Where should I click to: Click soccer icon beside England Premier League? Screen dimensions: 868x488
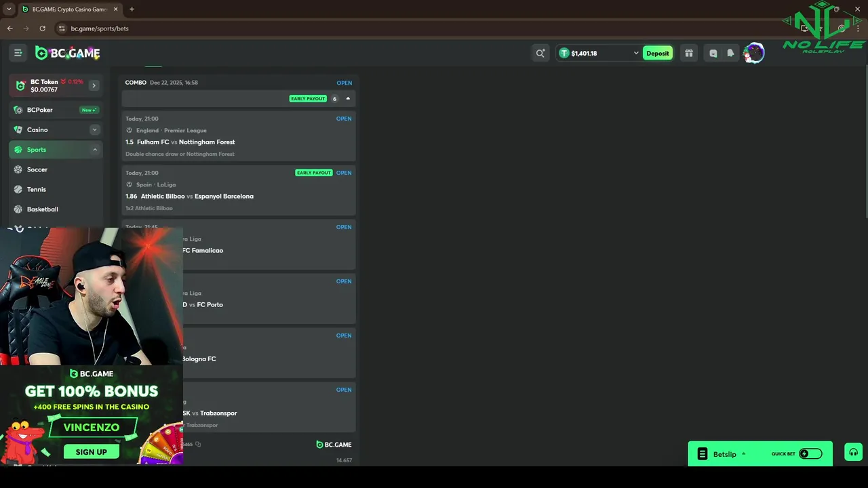click(129, 130)
